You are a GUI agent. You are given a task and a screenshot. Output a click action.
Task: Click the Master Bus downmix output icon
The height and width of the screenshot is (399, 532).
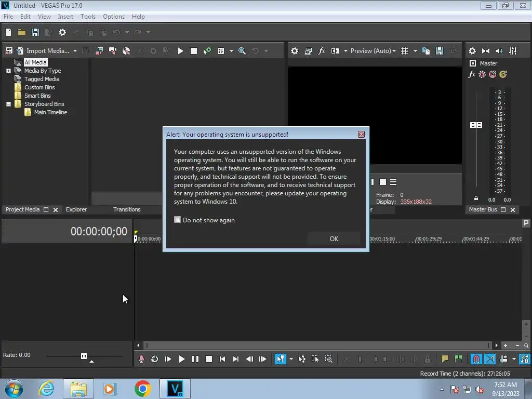coord(486,51)
